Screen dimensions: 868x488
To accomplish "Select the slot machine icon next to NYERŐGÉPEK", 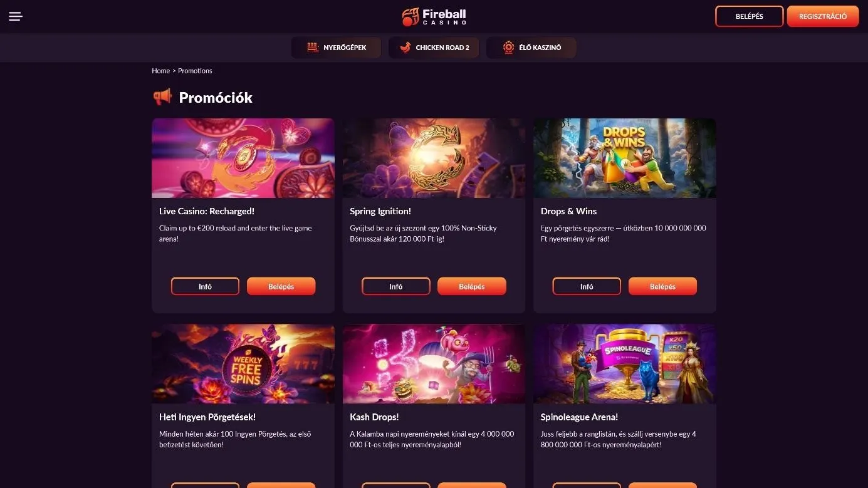I will click(311, 46).
